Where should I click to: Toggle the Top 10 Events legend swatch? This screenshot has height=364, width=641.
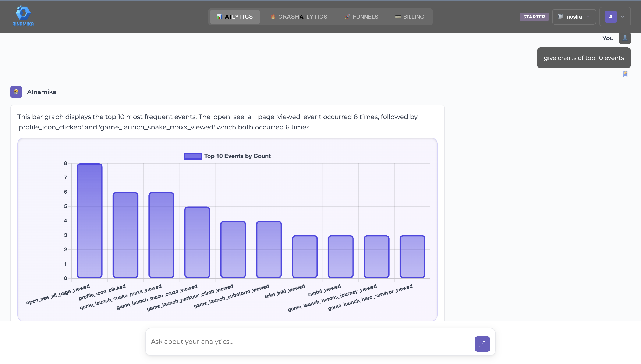click(192, 156)
